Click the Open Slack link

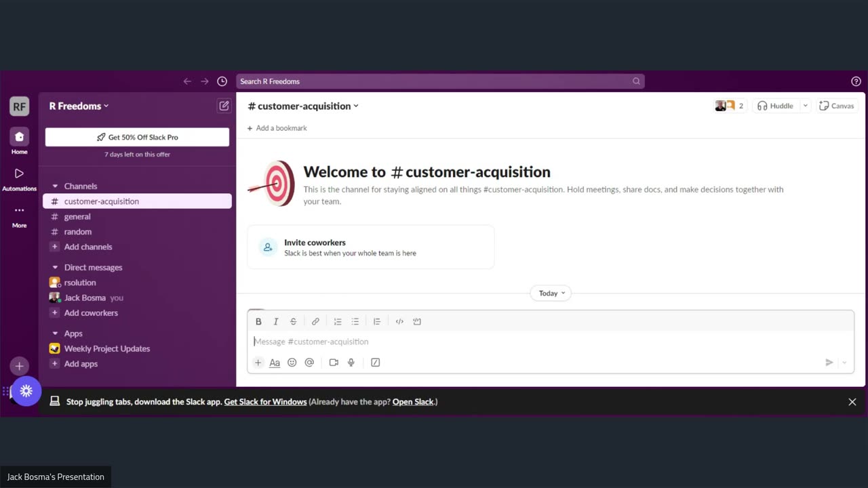(x=413, y=402)
